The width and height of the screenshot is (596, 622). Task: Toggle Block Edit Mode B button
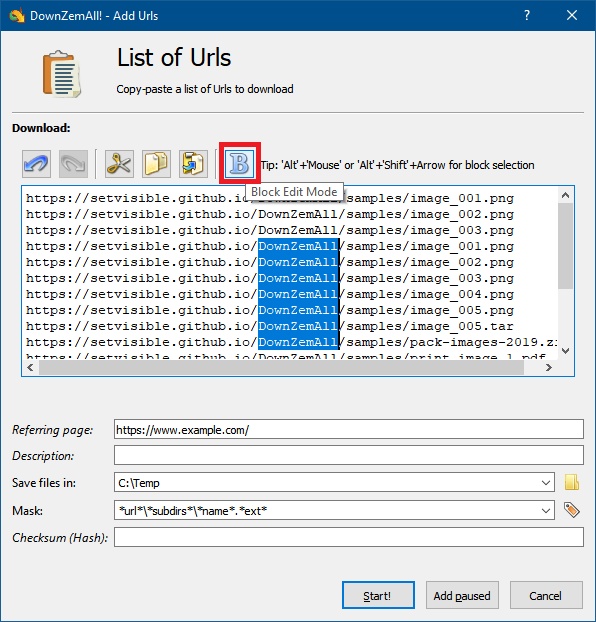(x=240, y=163)
